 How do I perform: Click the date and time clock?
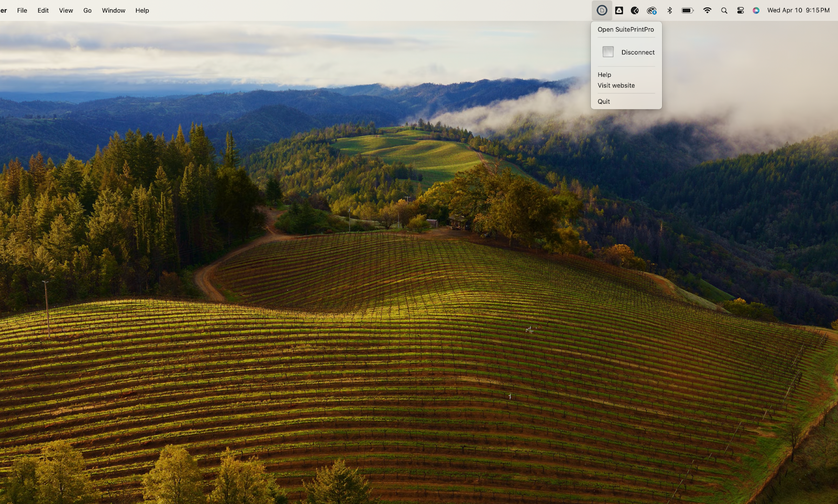[x=798, y=10]
